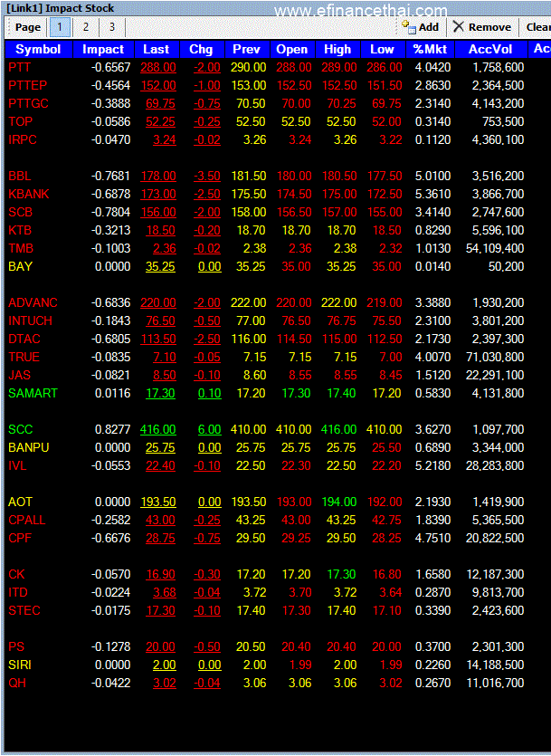Image resolution: width=551 pixels, height=756 pixels.
Task: Select the IVL symbol
Action: pos(17,465)
